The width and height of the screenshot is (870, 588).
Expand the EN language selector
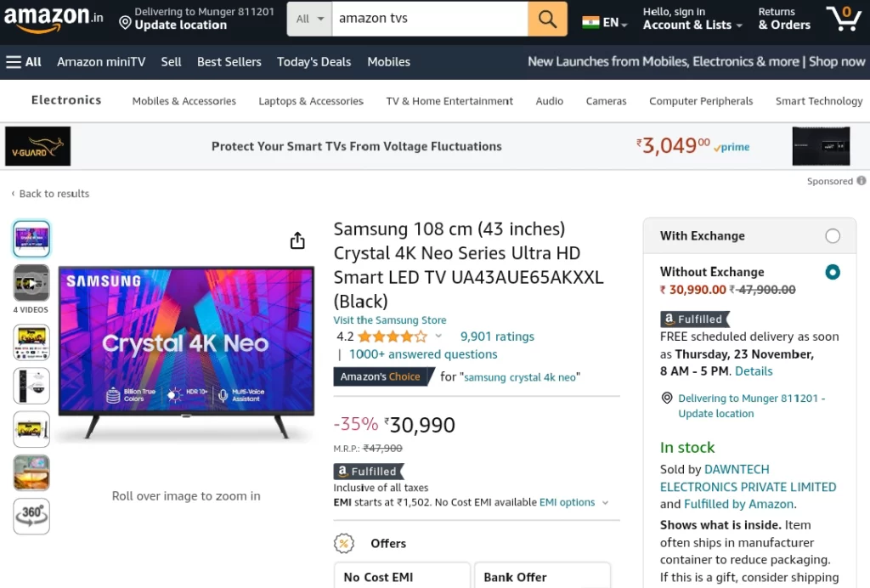605,22
